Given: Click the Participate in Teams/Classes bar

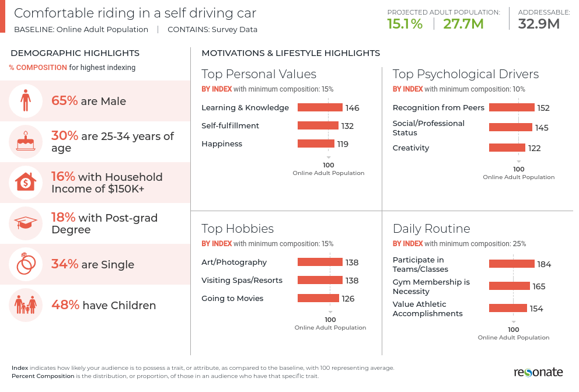Looking at the screenshot, I should coord(511,264).
